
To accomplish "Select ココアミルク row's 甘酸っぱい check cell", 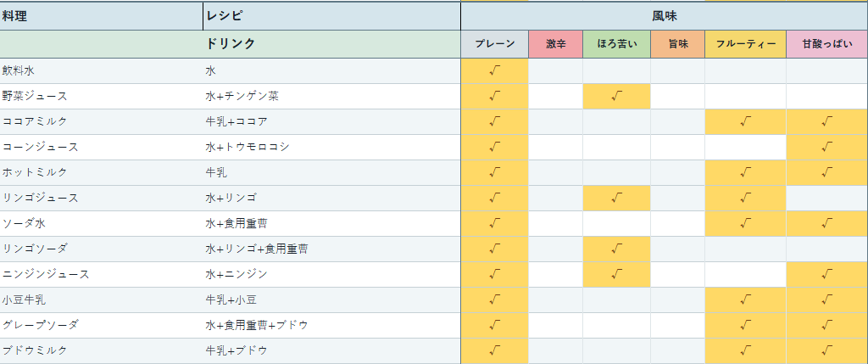I will [827, 122].
